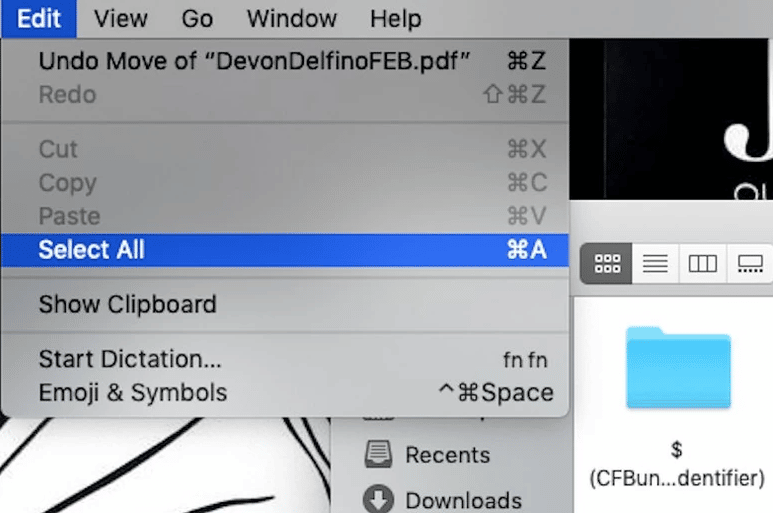Switch Finder to column view
Viewport: 773px width, 513px height.
coord(703,264)
